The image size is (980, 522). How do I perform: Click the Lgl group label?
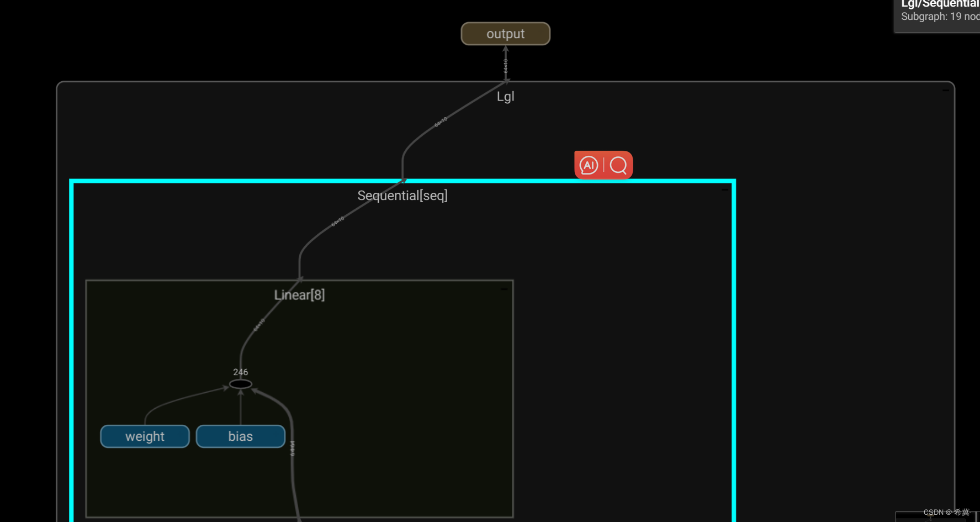tap(506, 97)
